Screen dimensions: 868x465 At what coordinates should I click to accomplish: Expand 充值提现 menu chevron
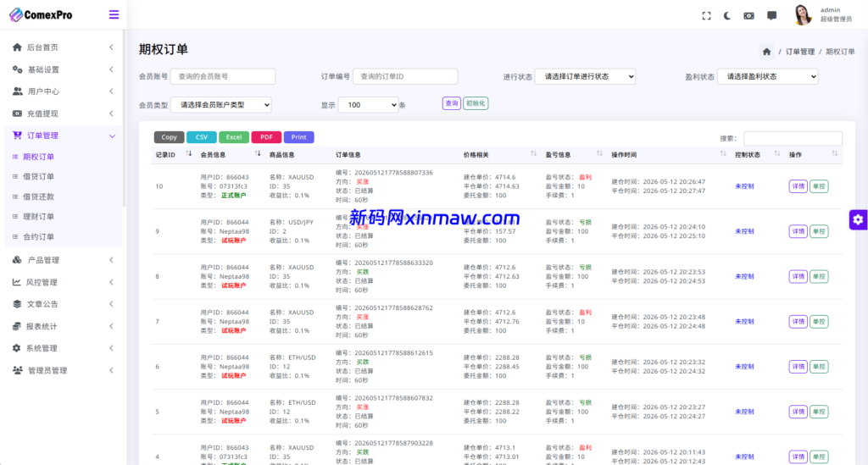click(111, 113)
